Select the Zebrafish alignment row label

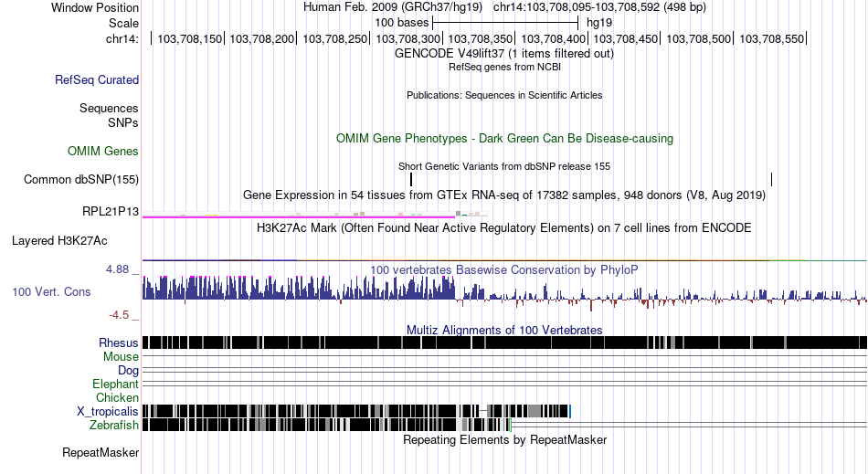click(x=114, y=425)
